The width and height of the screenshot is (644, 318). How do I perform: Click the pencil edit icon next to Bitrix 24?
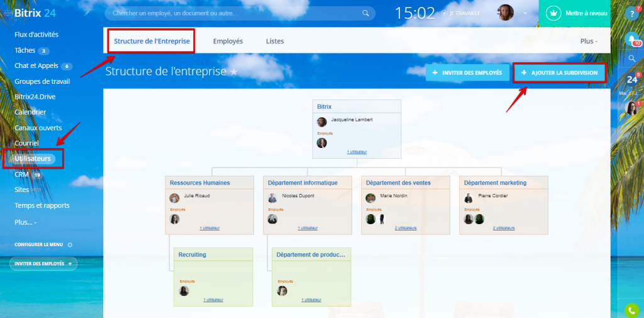pos(87,13)
